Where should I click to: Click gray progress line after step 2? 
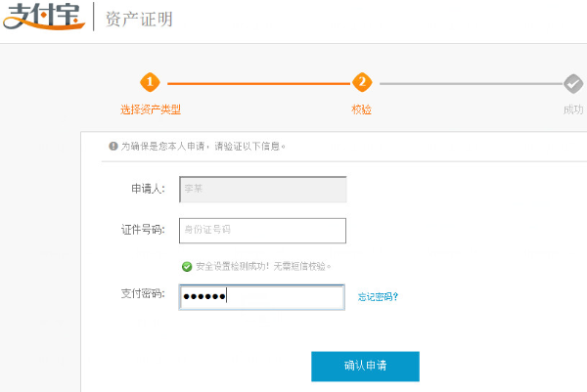tap(467, 83)
